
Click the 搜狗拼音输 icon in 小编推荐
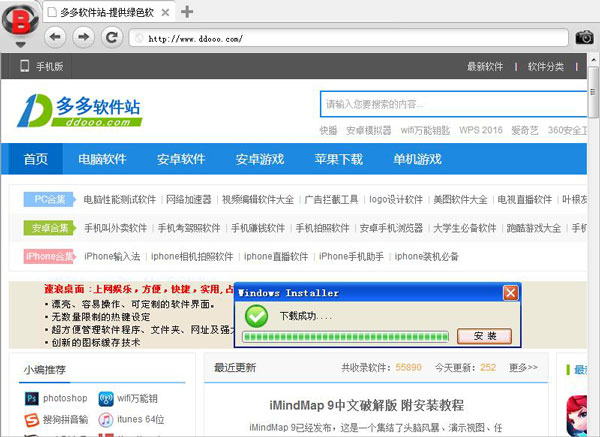coord(32,420)
